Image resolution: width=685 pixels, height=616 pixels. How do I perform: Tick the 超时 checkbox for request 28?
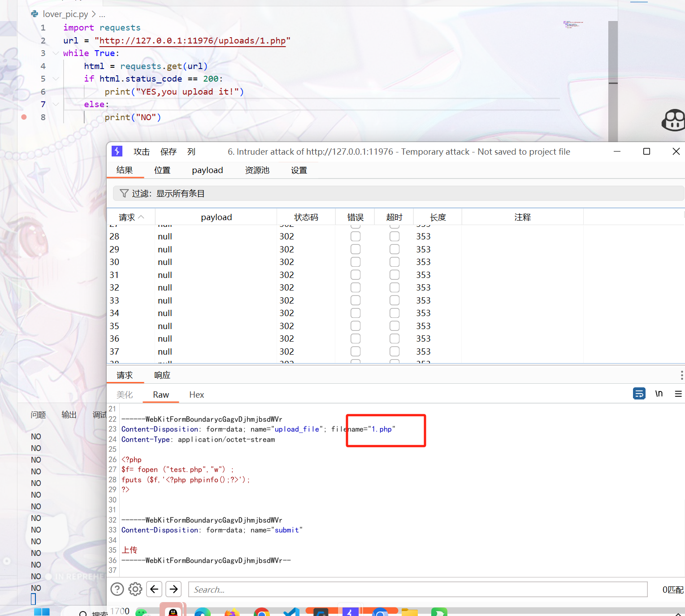pyautogui.click(x=395, y=236)
